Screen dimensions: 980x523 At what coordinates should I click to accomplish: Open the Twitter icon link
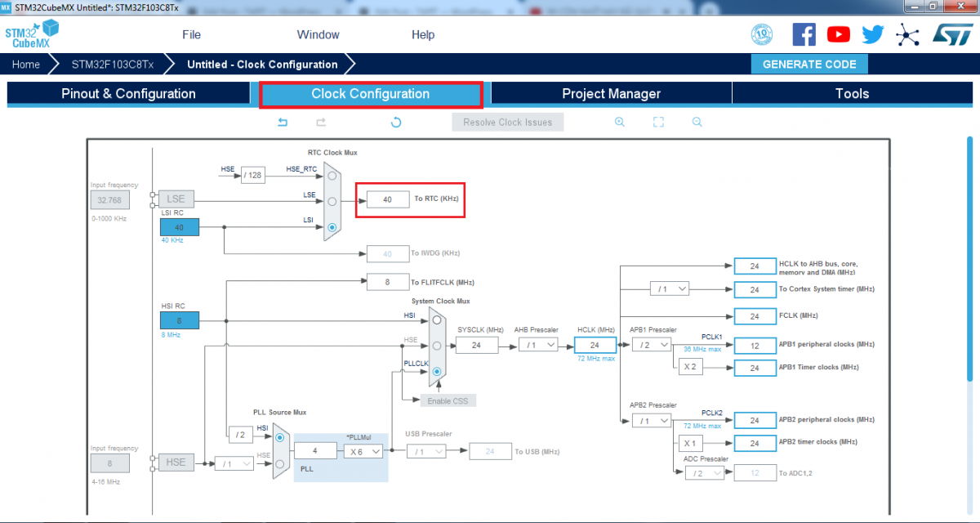pyautogui.click(x=872, y=34)
